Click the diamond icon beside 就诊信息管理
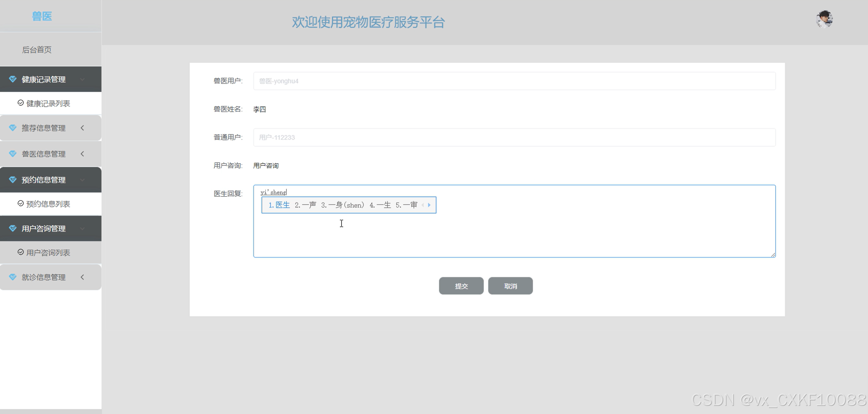The image size is (868, 414). (13, 277)
